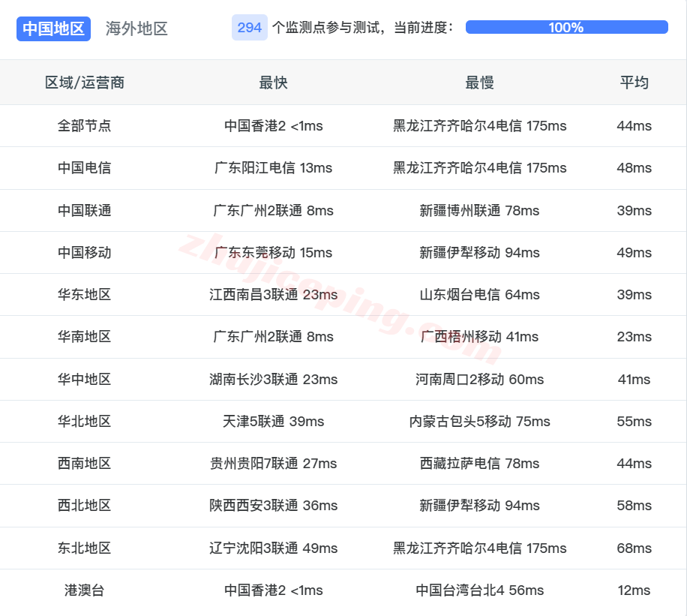Click the 最快 column header
Viewport: 687px width, 616px height.
pos(274,83)
